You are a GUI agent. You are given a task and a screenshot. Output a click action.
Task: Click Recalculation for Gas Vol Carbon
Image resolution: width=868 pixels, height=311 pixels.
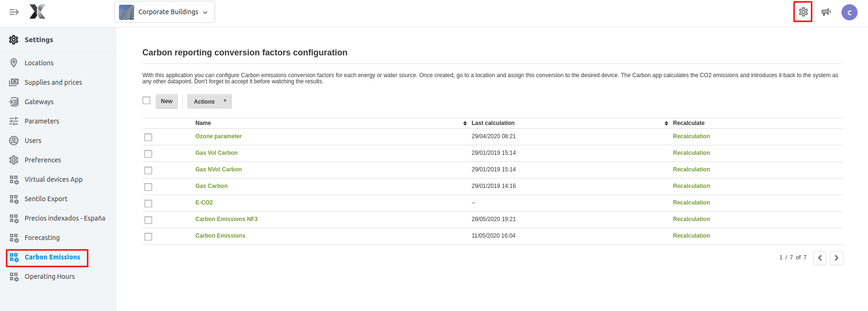(691, 153)
